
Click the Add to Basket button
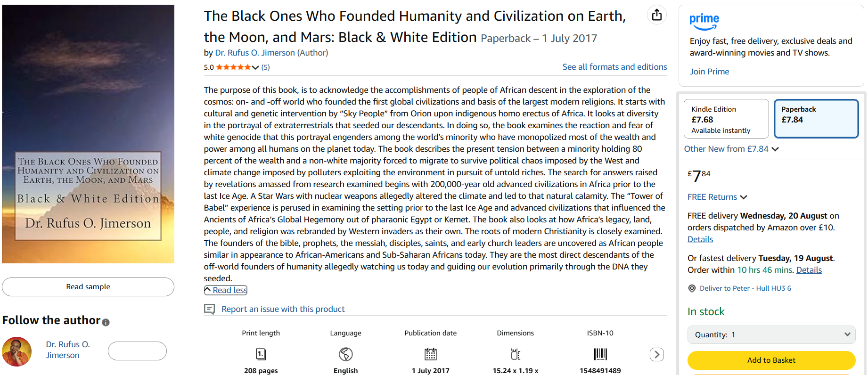click(x=771, y=360)
